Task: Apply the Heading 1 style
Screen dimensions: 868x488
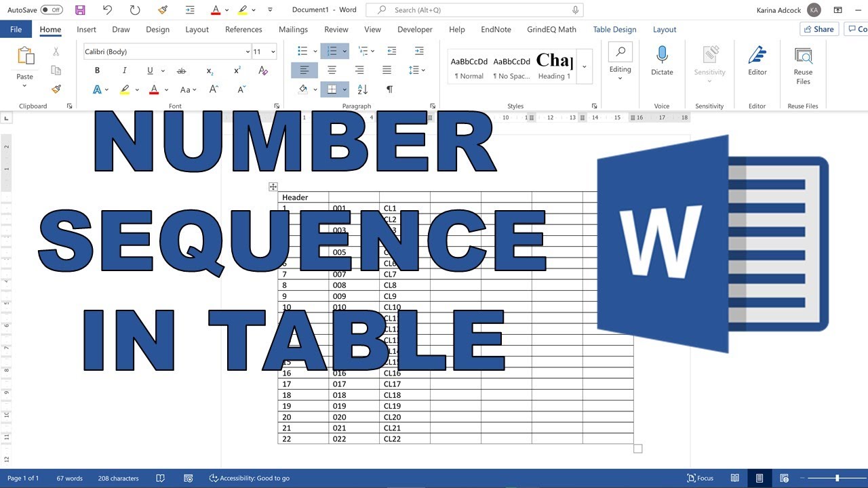Action: pos(554,67)
